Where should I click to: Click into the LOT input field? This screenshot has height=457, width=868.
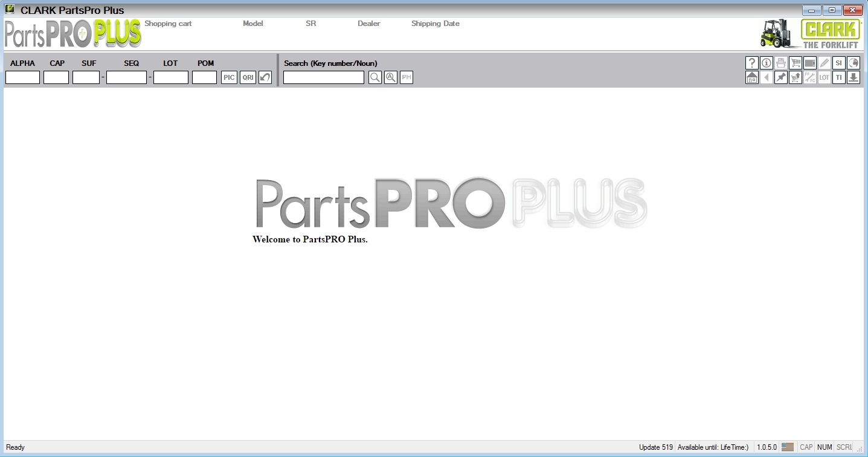[x=171, y=77]
